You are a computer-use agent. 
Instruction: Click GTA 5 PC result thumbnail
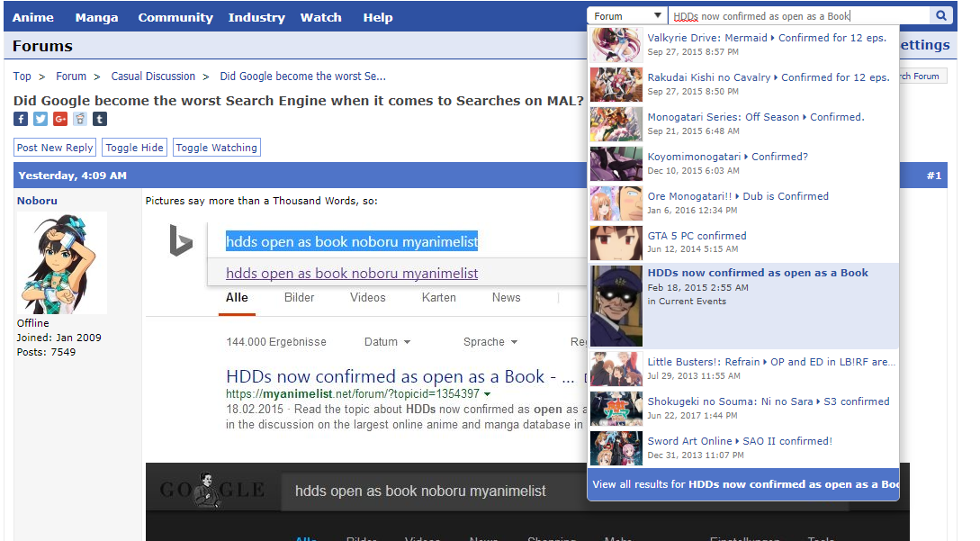click(616, 243)
